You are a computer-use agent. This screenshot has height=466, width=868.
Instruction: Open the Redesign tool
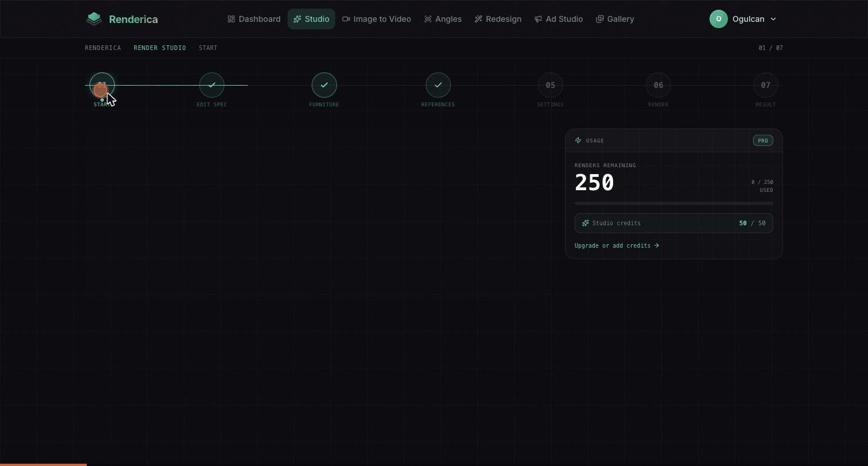click(x=498, y=19)
